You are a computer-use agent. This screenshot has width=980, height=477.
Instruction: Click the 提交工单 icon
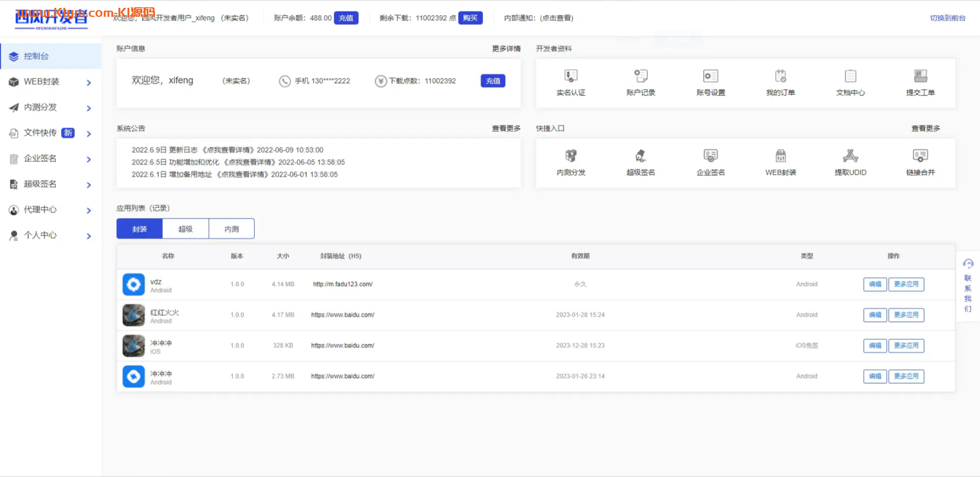(x=920, y=76)
